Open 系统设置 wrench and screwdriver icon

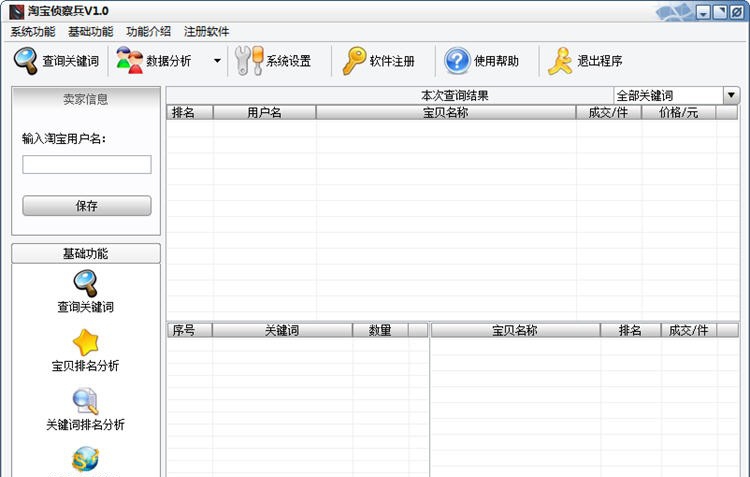tap(249, 60)
